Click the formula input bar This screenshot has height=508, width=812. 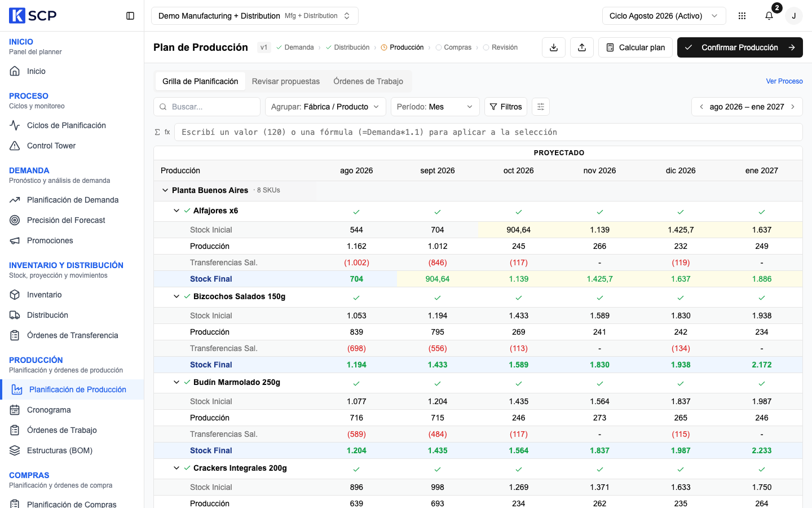coord(488,132)
